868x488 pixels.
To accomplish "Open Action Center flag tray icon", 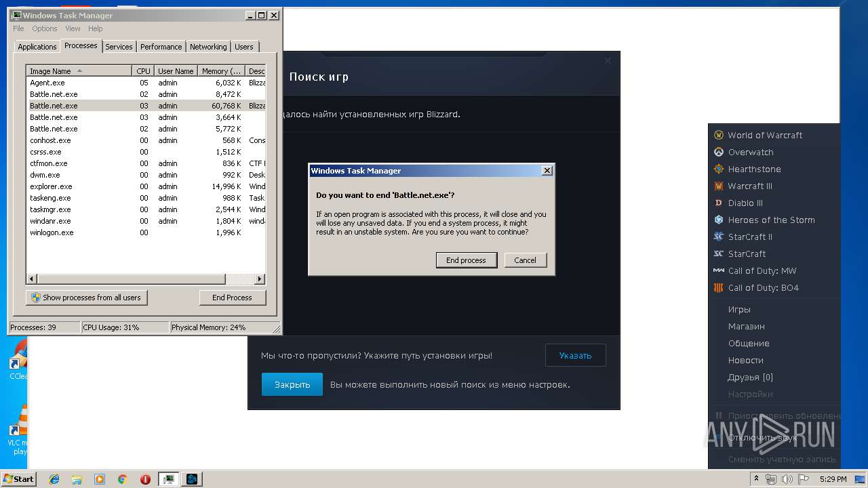I will pos(803,479).
